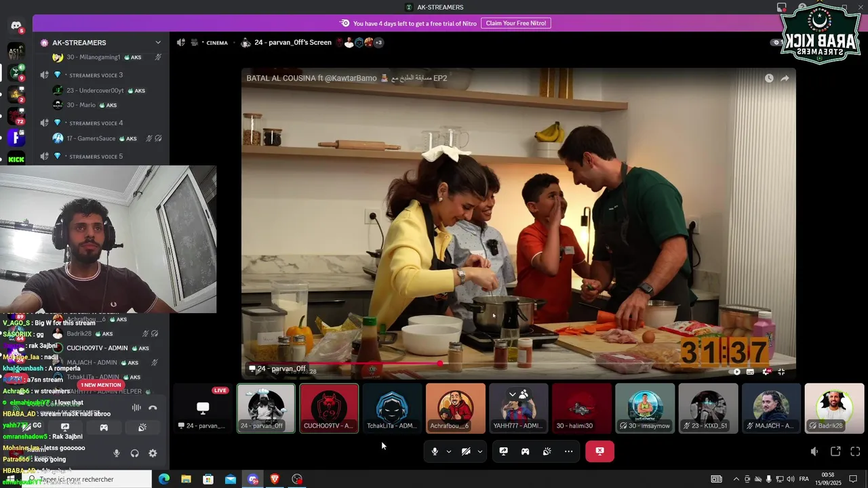The width and height of the screenshot is (868, 488).
Task: Open the A51 server icon
Action: click(16, 51)
